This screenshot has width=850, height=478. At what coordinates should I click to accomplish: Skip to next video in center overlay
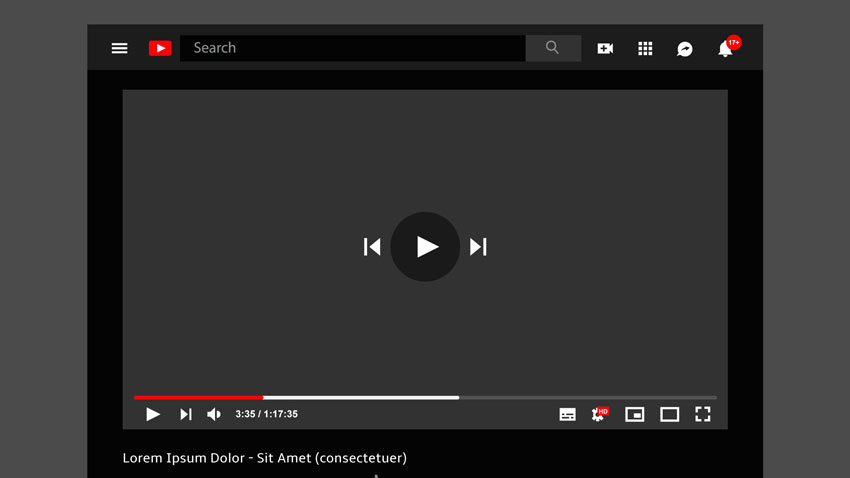click(478, 247)
